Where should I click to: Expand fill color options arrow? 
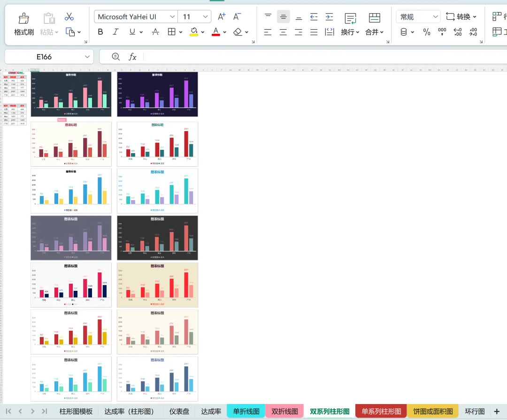[202, 32]
